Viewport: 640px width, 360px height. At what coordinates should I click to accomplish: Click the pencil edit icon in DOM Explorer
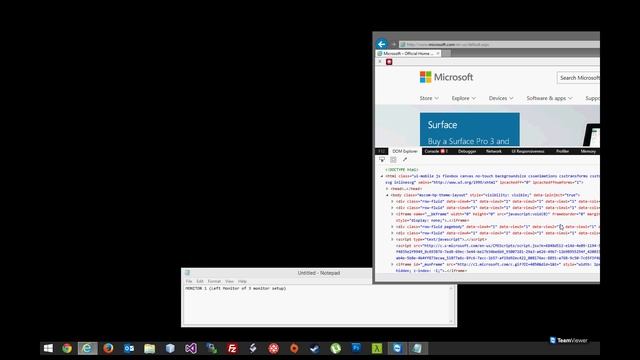pyautogui.click(x=405, y=160)
